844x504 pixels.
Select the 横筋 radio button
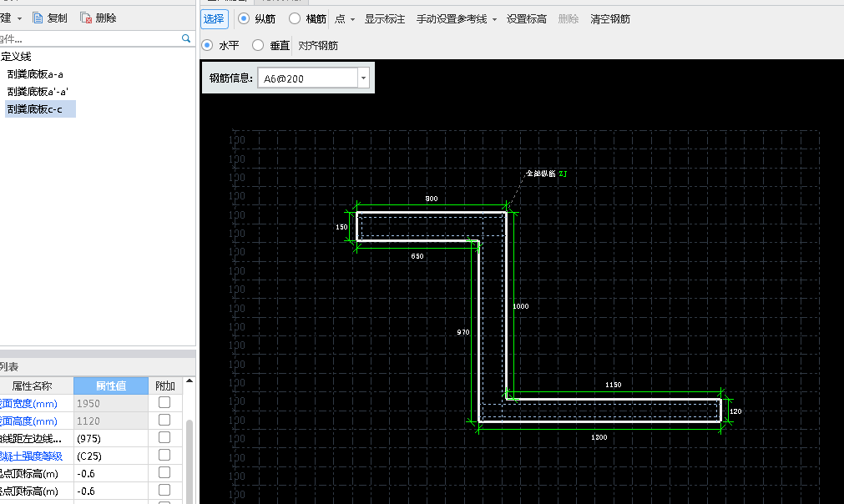pyautogui.click(x=295, y=19)
